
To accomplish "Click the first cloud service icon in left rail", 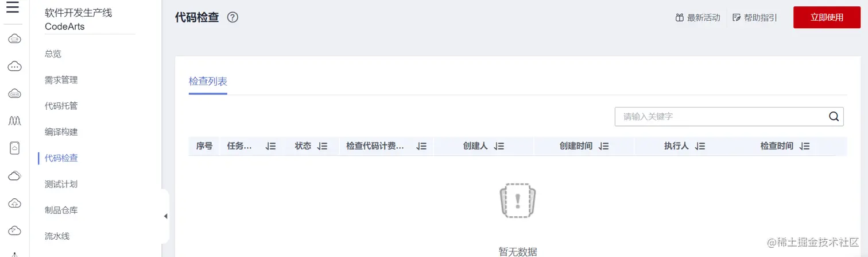I will (x=15, y=39).
